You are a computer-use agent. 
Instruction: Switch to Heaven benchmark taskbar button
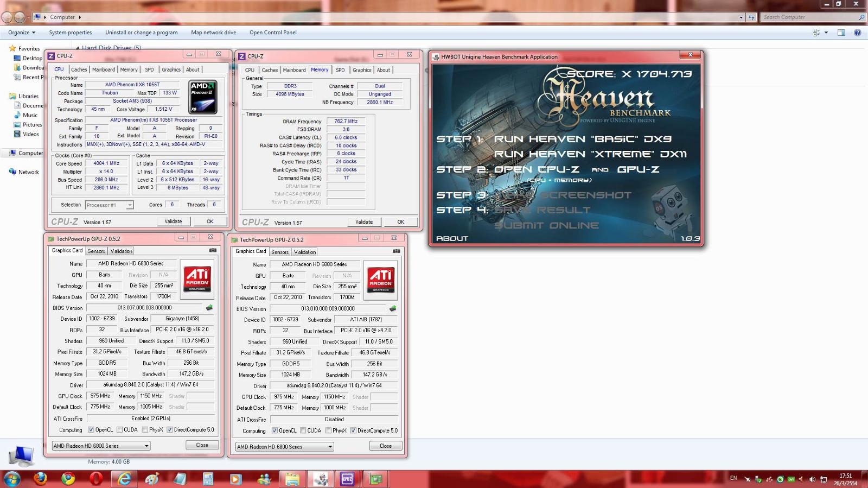[x=321, y=479]
